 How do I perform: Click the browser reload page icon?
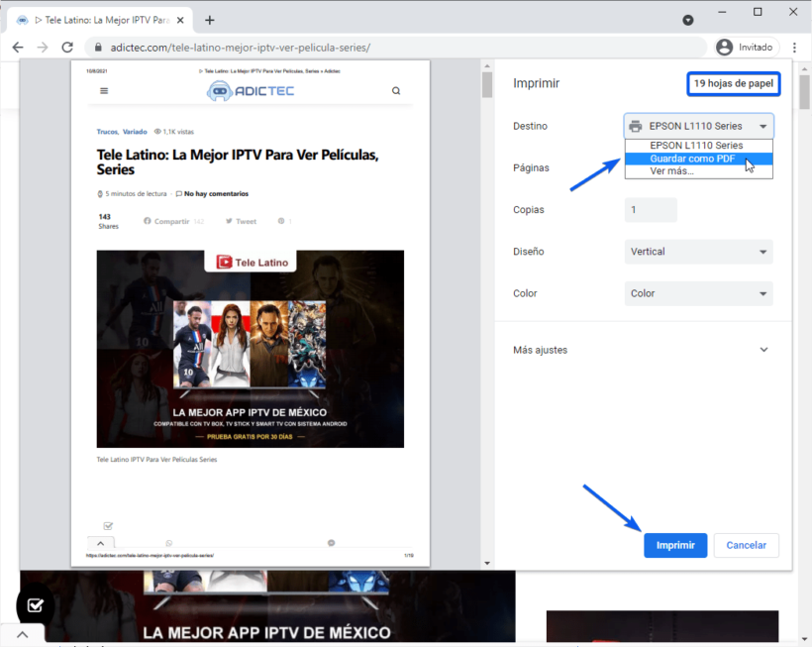pos(67,48)
